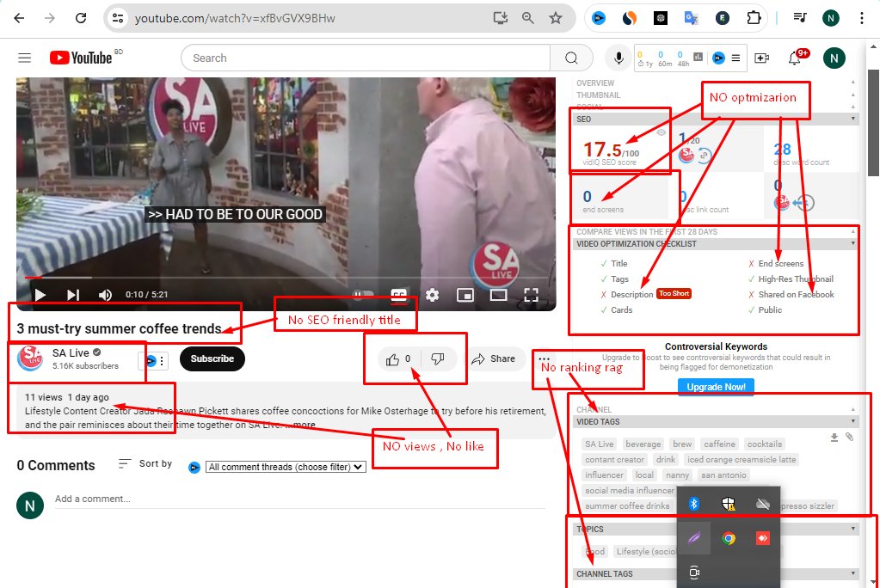Seek on the video progress bar

(286, 277)
